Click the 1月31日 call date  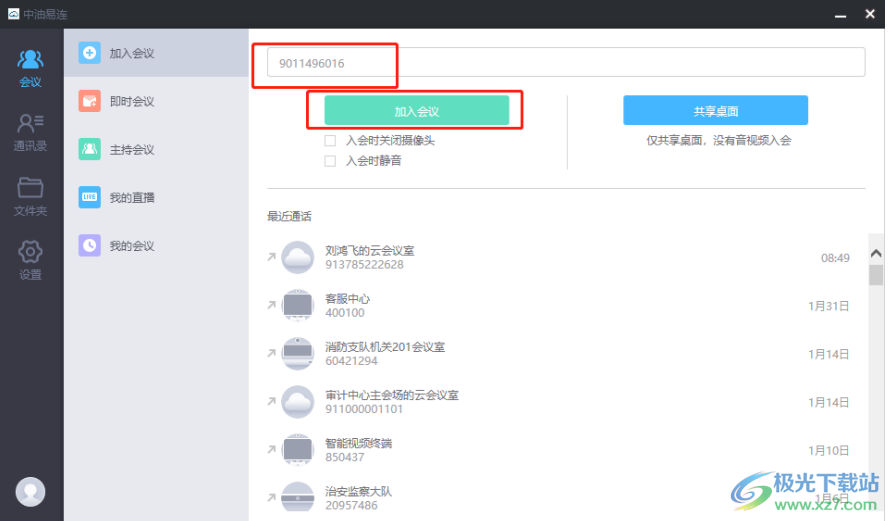[829, 306]
